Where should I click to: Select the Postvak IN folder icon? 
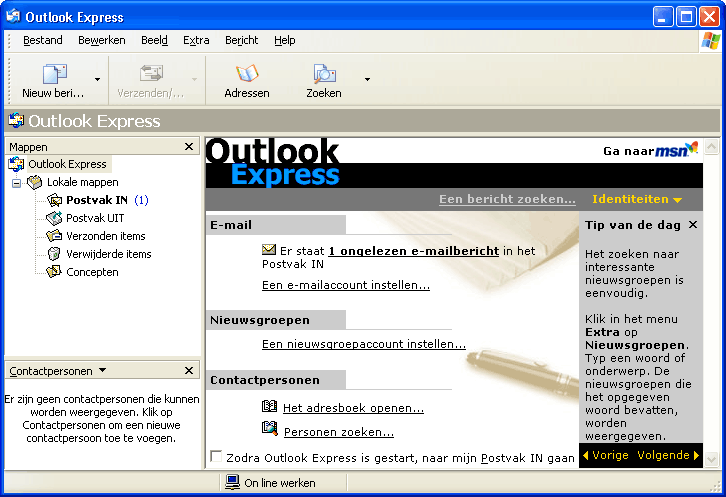point(54,200)
